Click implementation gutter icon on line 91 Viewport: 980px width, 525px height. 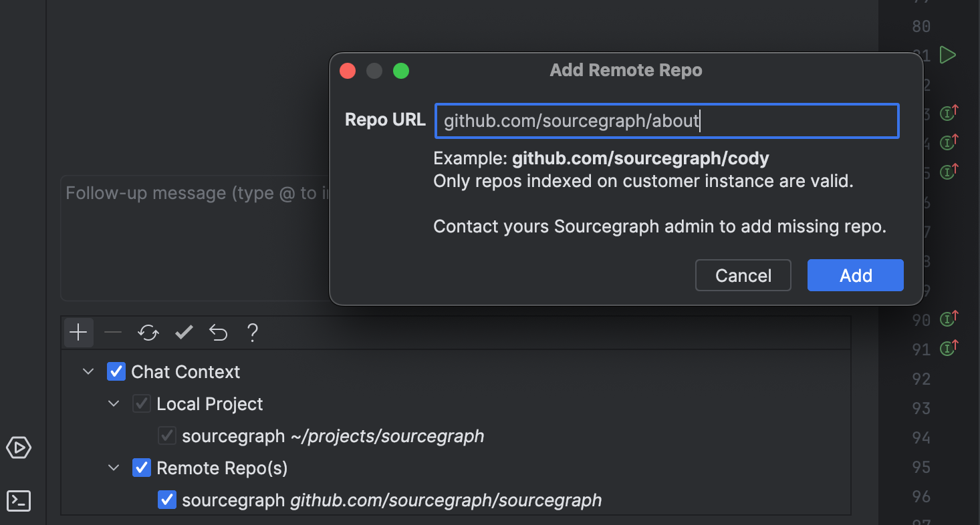point(949,348)
